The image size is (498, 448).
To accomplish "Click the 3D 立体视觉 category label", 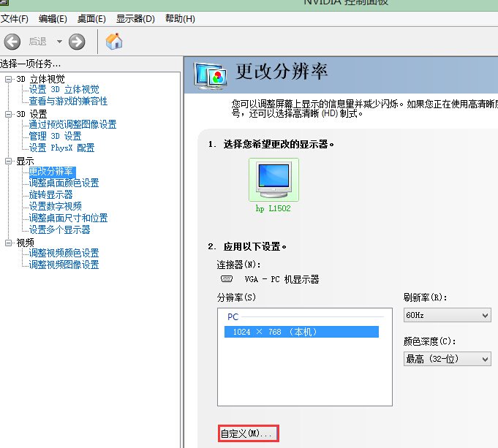I will (40, 79).
